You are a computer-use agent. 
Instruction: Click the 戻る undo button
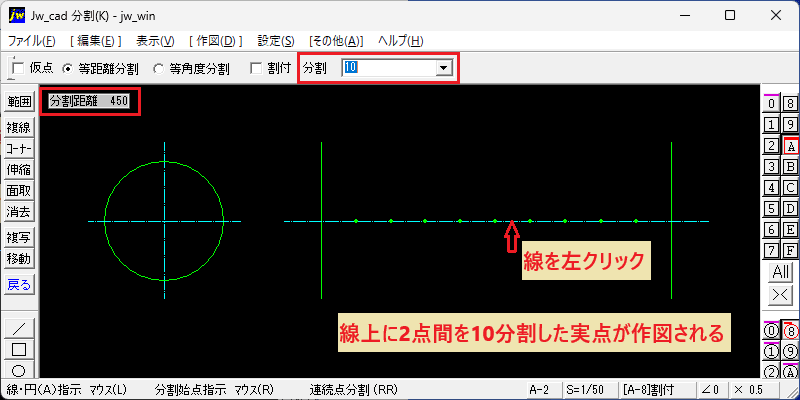pyautogui.click(x=19, y=285)
